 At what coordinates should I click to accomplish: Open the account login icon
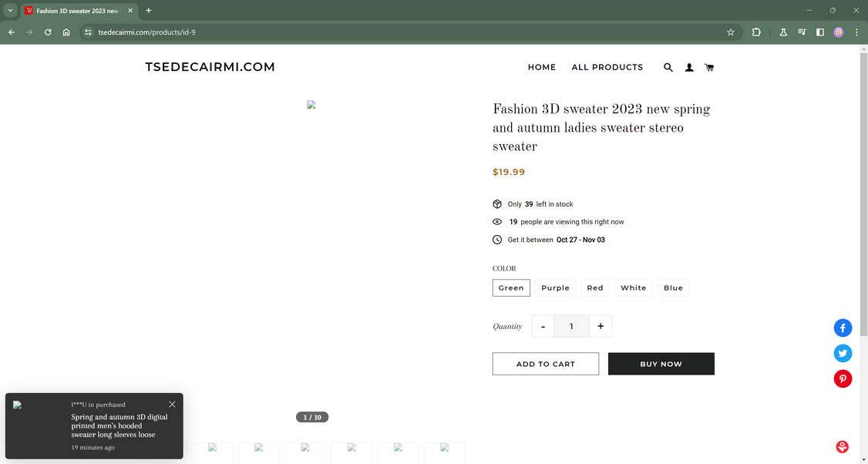(689, 67)
